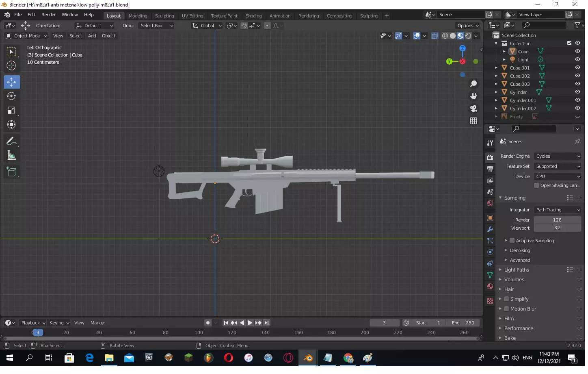The image size is (588, 374).
Task: Switch perspective/orthographic grid icon
Action: pyautogui.click(x=473, y=121)
